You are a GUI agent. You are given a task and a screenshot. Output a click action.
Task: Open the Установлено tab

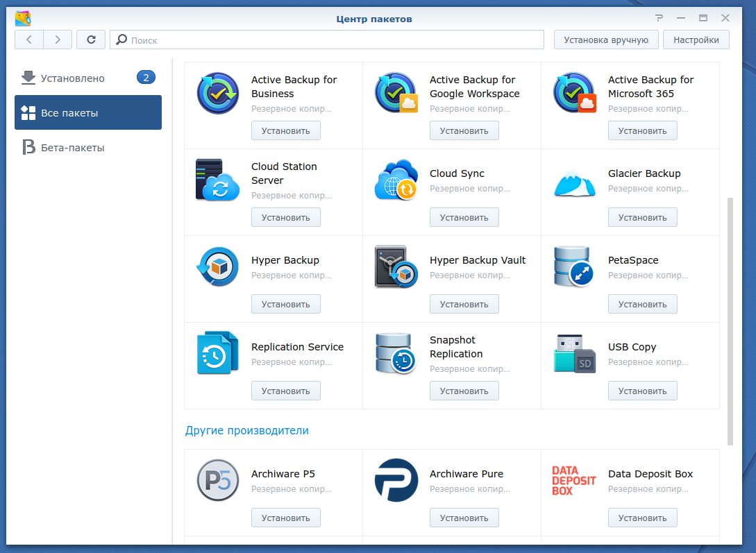88,78
